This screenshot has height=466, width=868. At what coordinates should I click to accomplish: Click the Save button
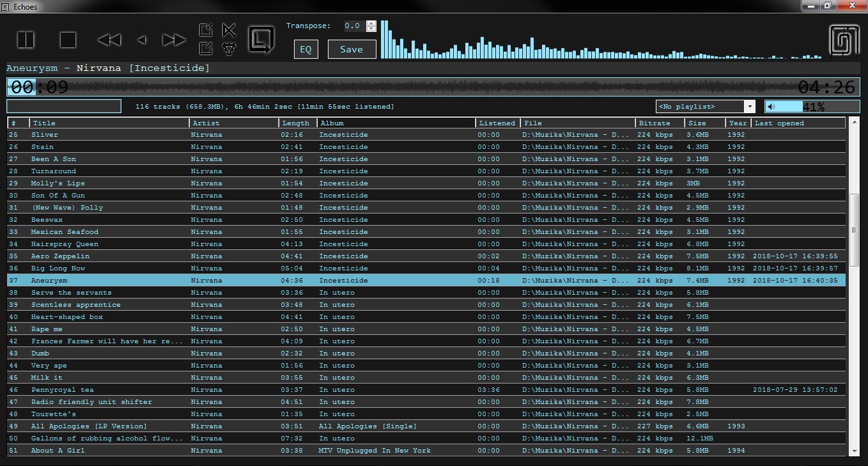pos(352,49)
